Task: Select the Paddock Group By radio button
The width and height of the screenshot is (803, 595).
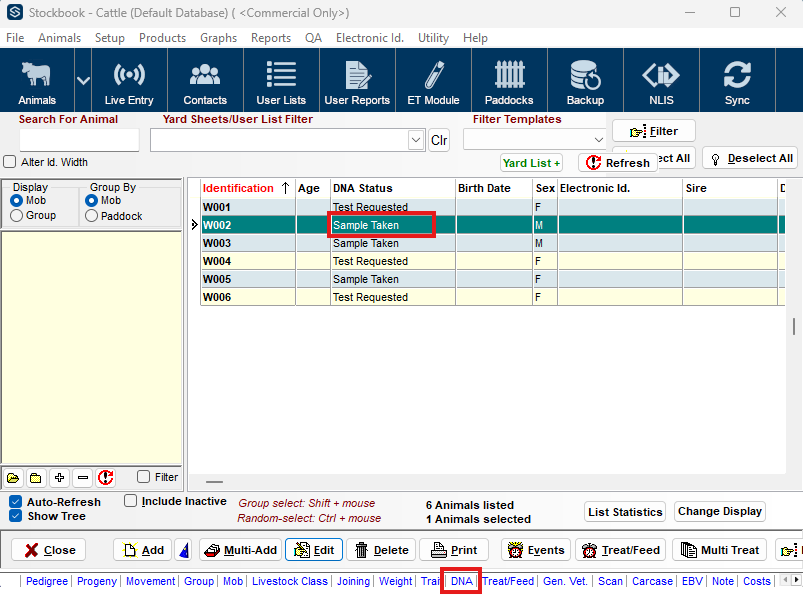Action: pyautogui.click(x=92, y=216)
